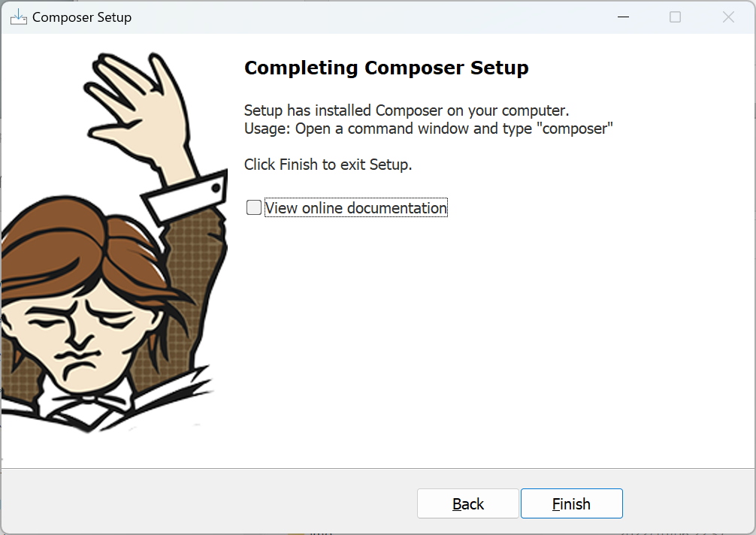Click the "Click Finish to exit Setup" text
Screen dimensions: 756x535
tap(328, 165)
